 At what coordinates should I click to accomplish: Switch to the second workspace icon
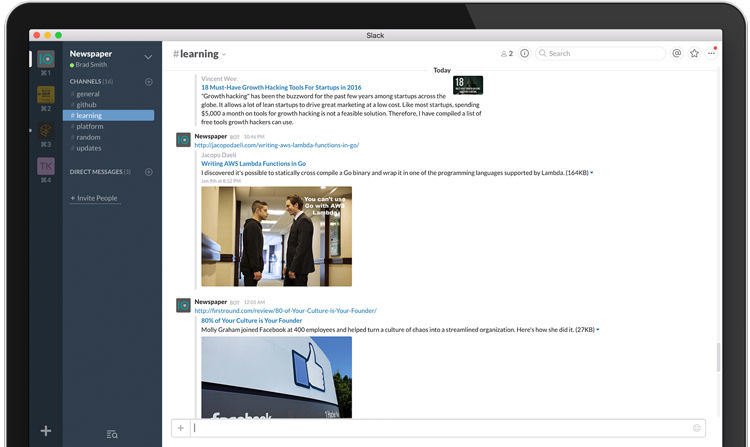point(46,95)
